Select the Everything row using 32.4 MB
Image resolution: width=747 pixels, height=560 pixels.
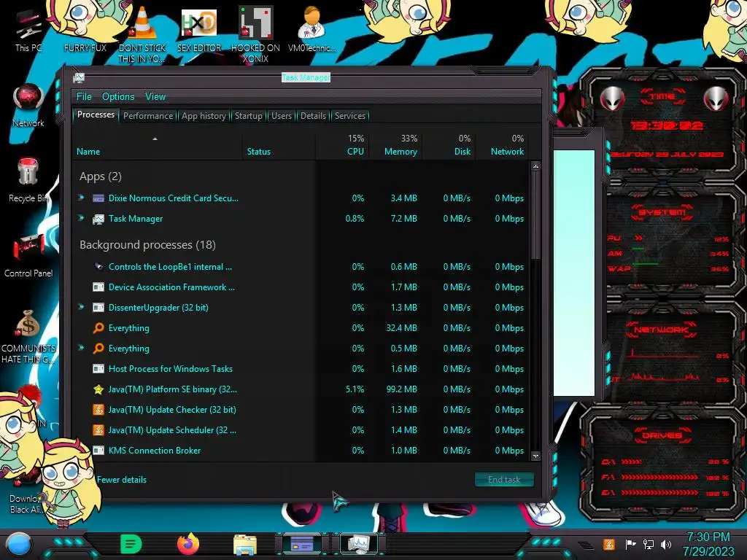pyautogui.click(x=301, y=328)
